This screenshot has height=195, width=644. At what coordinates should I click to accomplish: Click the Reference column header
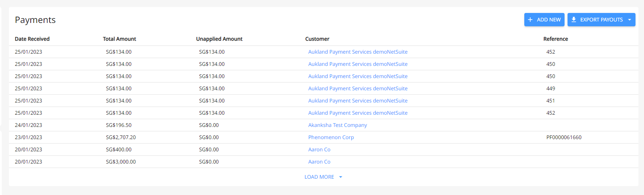click(x=556, y=39)
